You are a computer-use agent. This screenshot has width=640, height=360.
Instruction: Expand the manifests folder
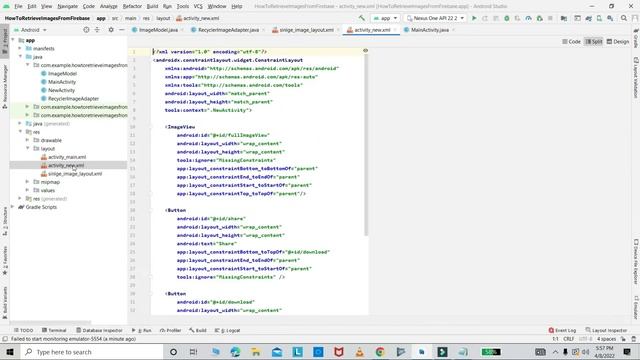pyautogui.click(x=20, y=48)
